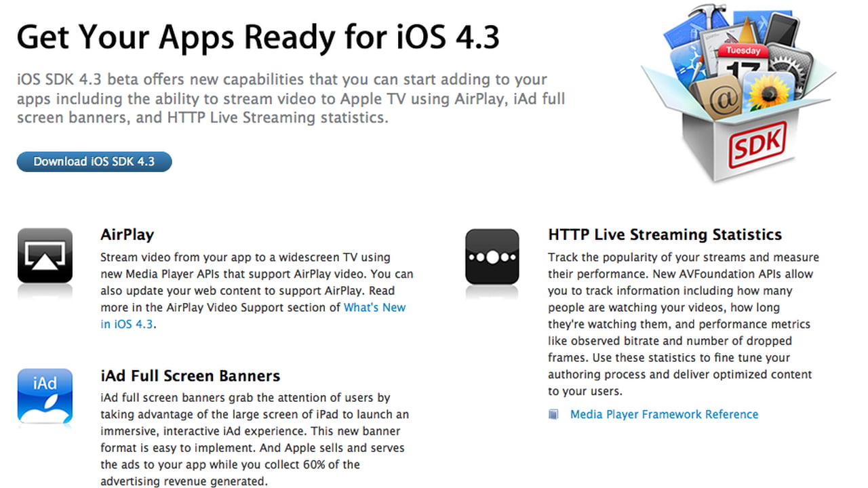Image resolution: width=868 pixels, height=488 pixels.
Task: Click the Get Your Apps Ready for iOS 4.3 title
Action: (x=258, y=38)
